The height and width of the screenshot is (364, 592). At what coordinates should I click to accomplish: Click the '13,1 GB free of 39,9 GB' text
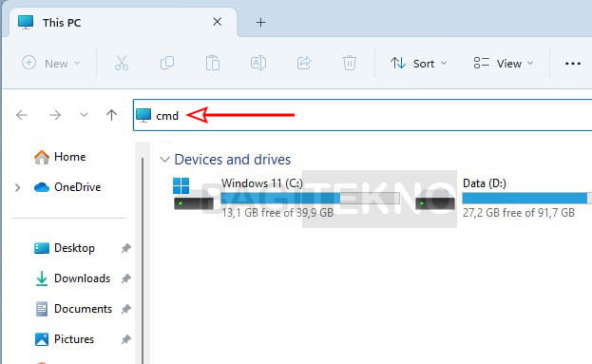pos(277,213)
